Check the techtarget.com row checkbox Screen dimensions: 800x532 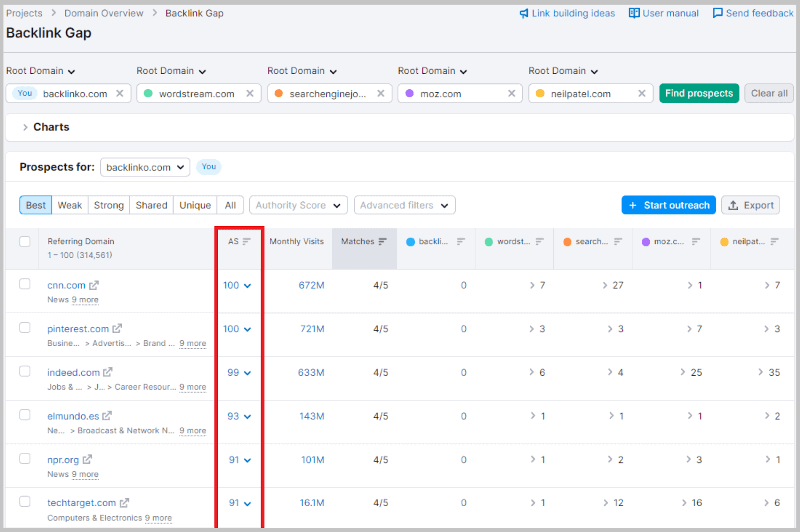[25, 501]
